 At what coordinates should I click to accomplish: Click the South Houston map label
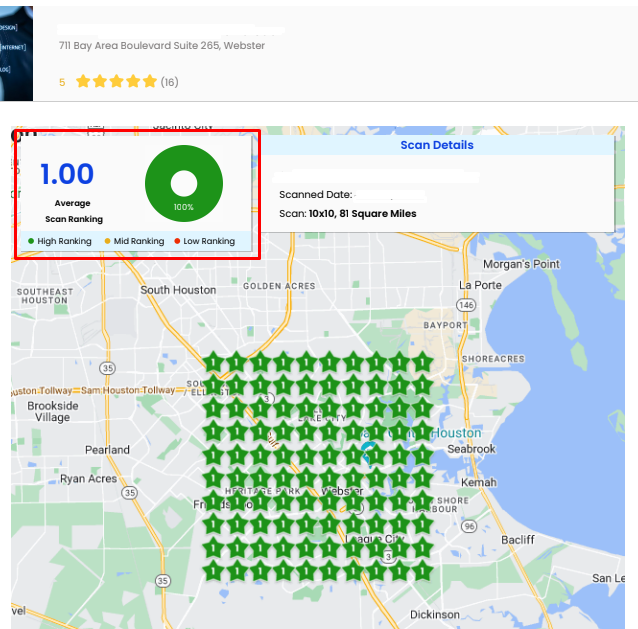point(178,290)
